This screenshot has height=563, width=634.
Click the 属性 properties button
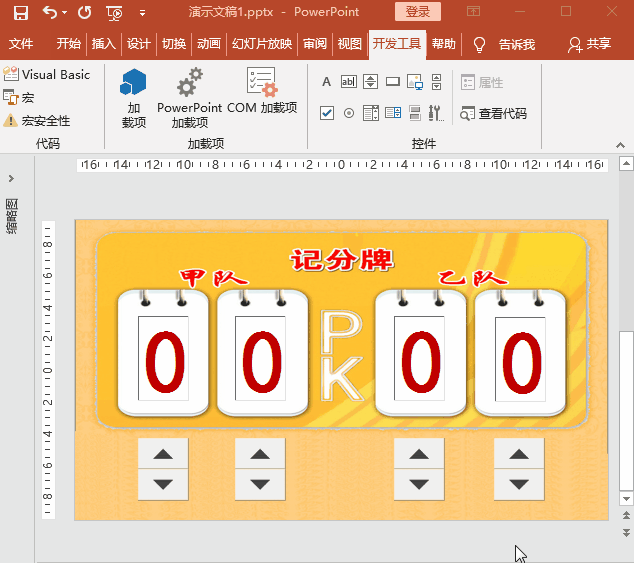pos(482,83)
